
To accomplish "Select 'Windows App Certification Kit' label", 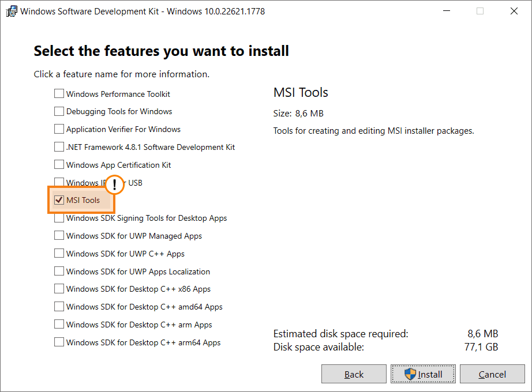I will [x=119, y=165].
